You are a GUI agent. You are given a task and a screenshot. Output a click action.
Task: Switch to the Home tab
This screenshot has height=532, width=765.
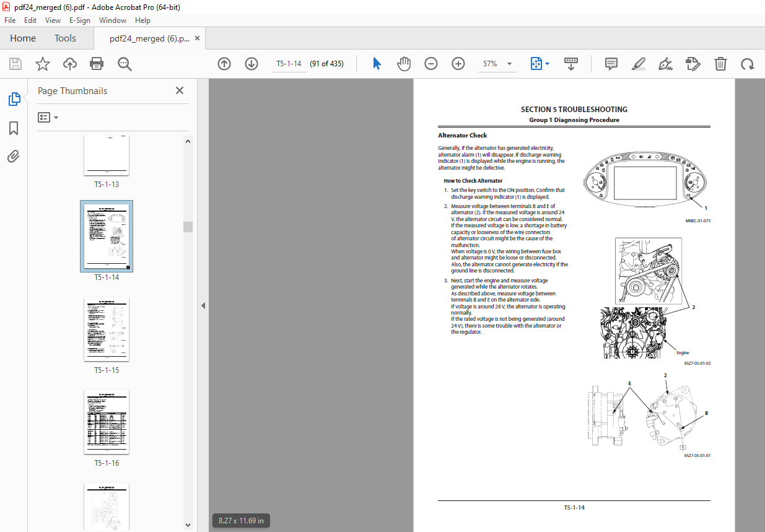pos(23,38)
